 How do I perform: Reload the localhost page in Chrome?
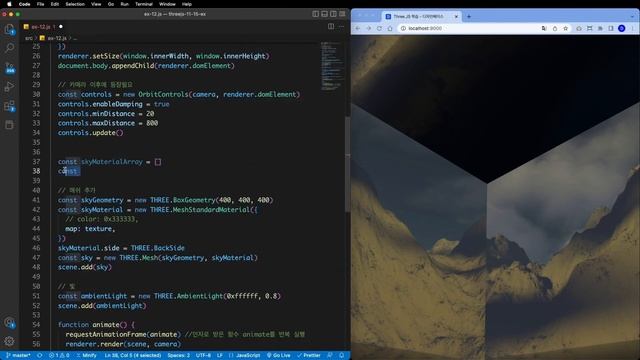[x=379, y=28]
